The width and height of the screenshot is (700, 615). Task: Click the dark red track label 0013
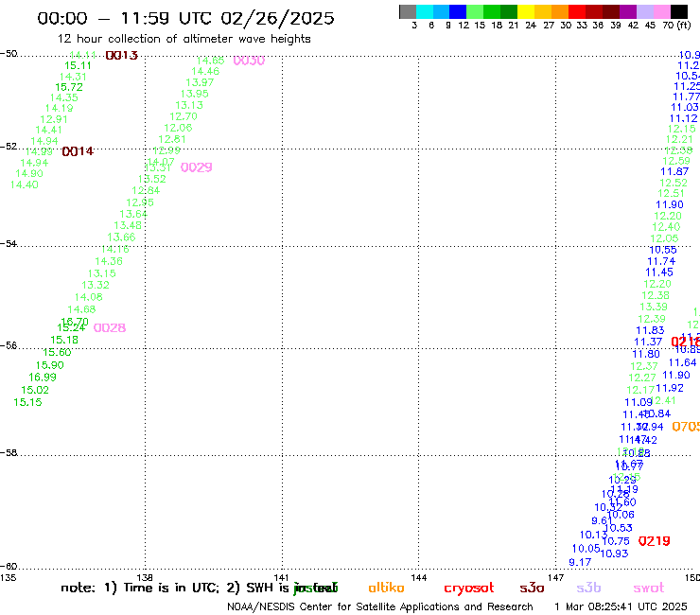[121, 56]
